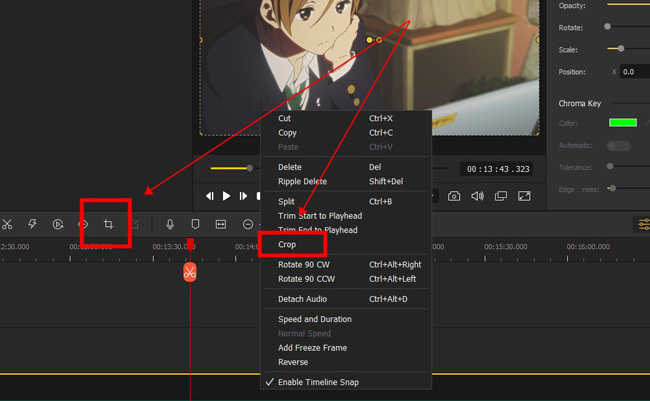
Task: Toggle Enable Timeline Snap checkmark item
Action: 318,382
